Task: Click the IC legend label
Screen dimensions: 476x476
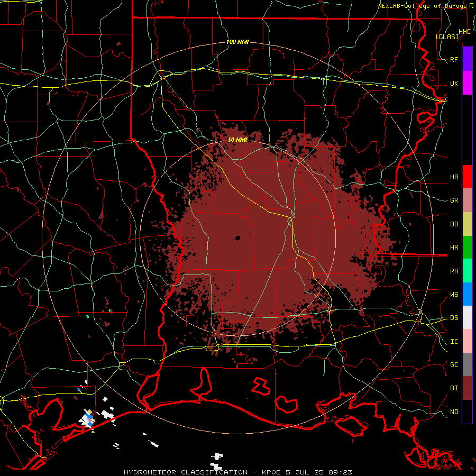Action: point(454,342)
